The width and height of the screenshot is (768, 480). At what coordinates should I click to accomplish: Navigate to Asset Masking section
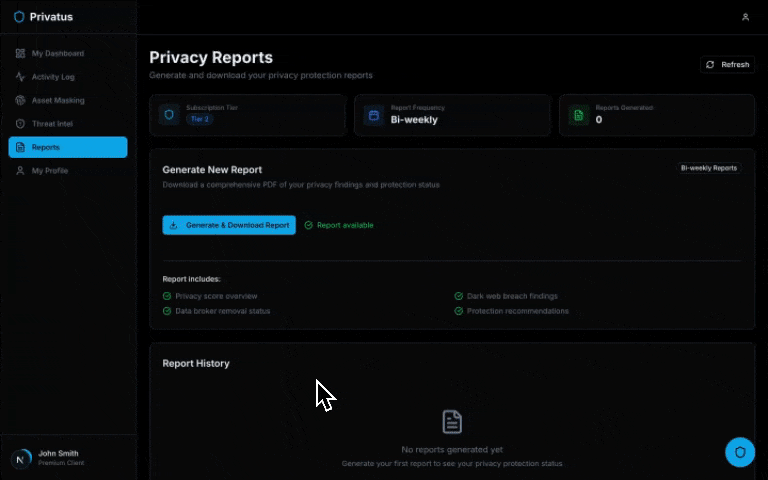tap(57, 100)
